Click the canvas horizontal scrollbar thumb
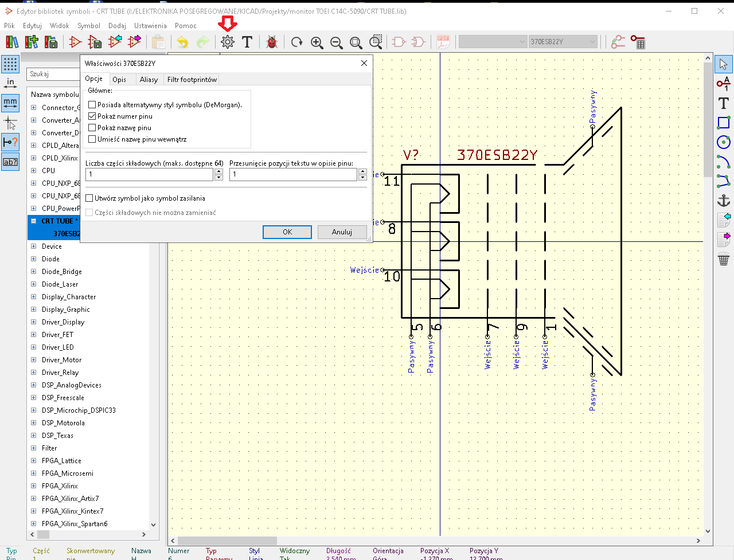The width and height of the screenshot is (734, 560). pos(227,541)
